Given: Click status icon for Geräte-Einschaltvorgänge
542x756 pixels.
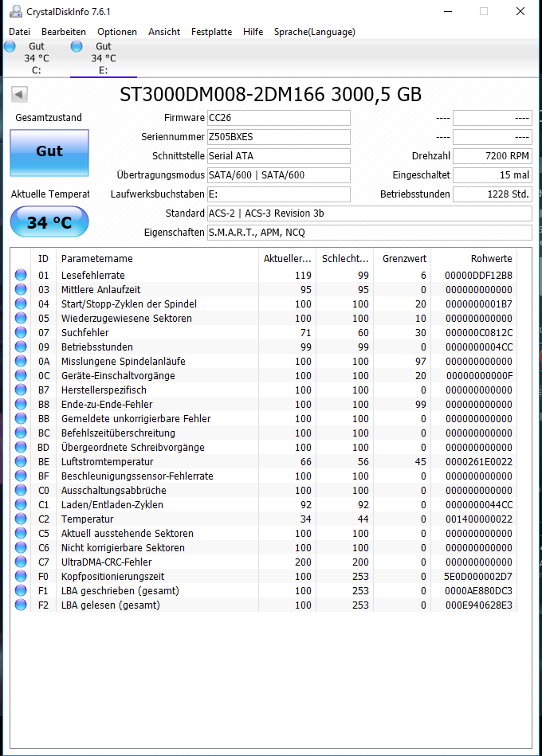Looking at the screenshot, I should [x=21, y=375].
